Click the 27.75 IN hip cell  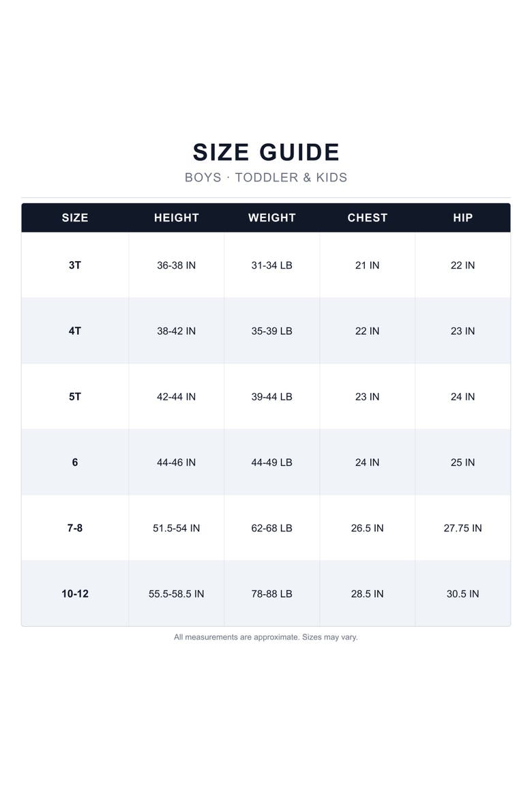(x=462, y=528)
